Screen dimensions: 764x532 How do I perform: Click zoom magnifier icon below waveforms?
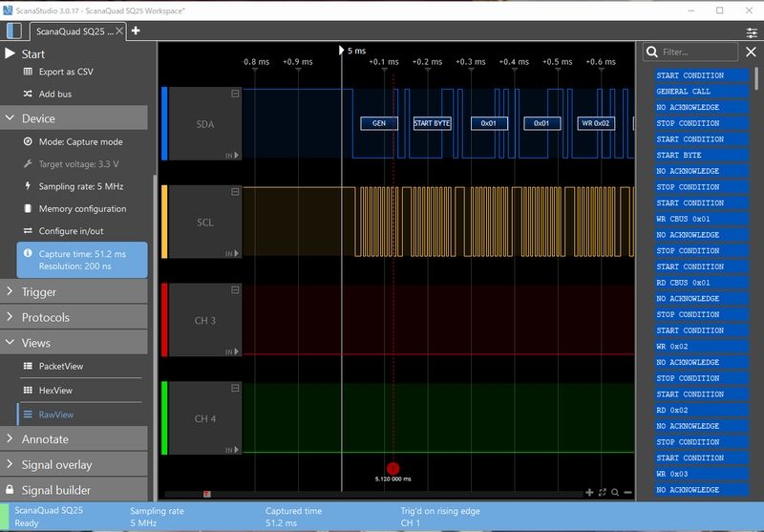[x=615, y=493]
